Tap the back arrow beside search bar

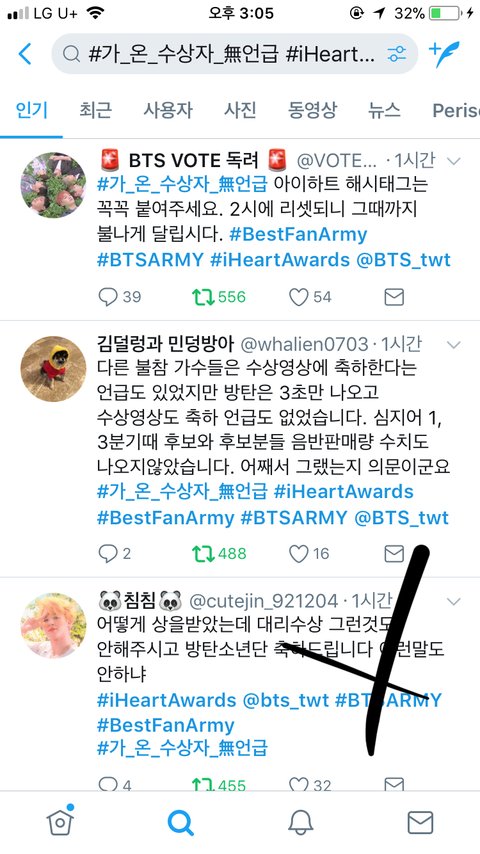click(25, 53)
